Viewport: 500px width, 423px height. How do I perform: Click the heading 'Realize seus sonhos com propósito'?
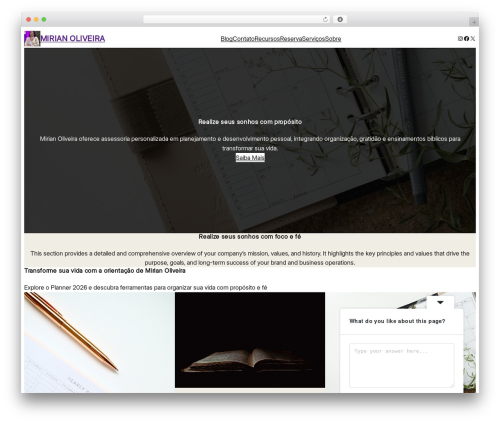pyautogui.click(x=250, y=122)
